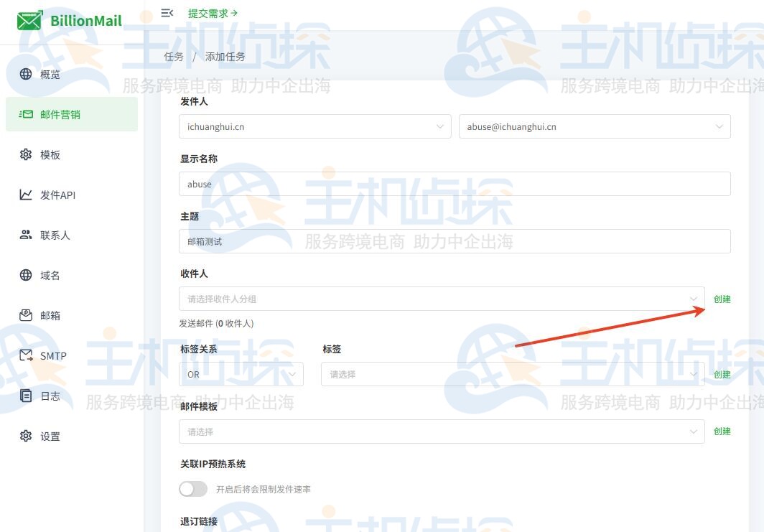This screenshot has height=532, width=764.
Task: Click the 模板 gear icon in sidebar
Action: pos(26,154)
